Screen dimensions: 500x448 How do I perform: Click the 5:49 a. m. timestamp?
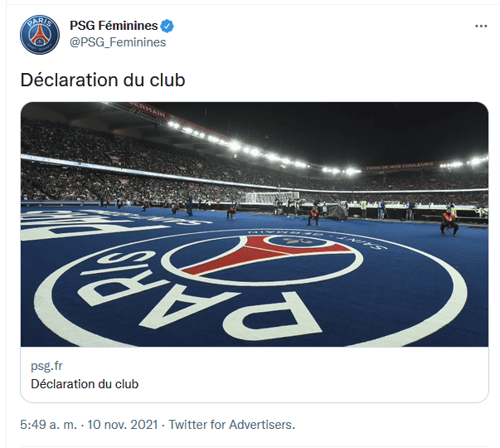pyautogui.click(x=46, y=424)
